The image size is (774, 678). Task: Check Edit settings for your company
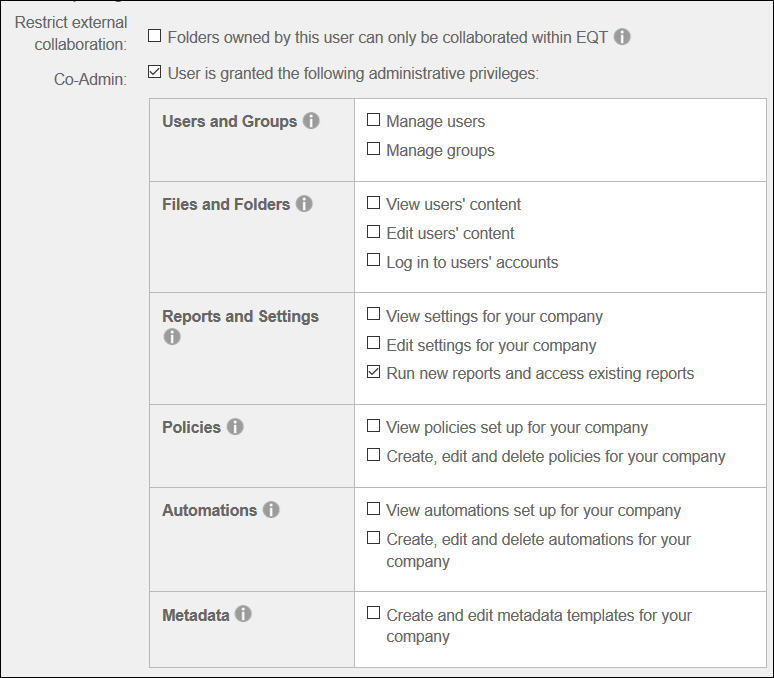374,345
